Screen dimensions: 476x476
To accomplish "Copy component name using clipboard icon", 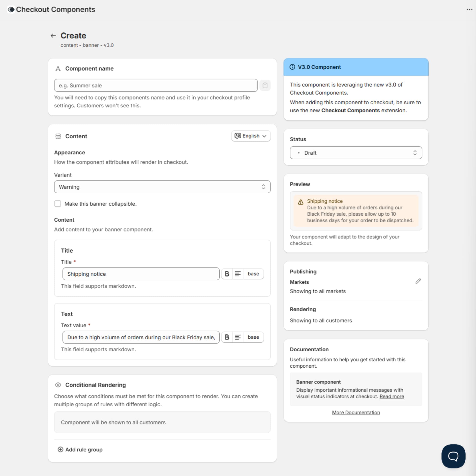I will (x=265, y=85).
